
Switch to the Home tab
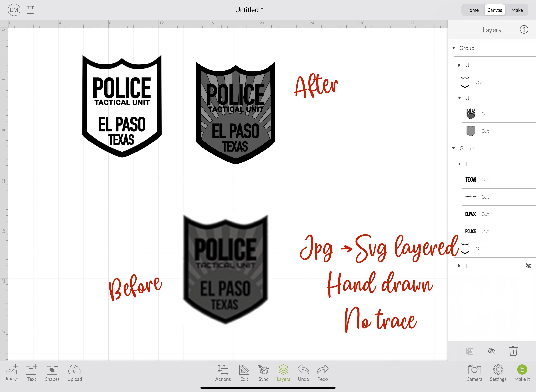(x=472, y=10)
